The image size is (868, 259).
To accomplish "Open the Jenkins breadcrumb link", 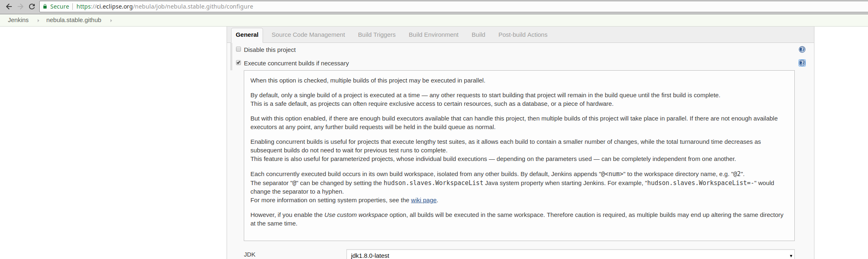I will 18,20.
